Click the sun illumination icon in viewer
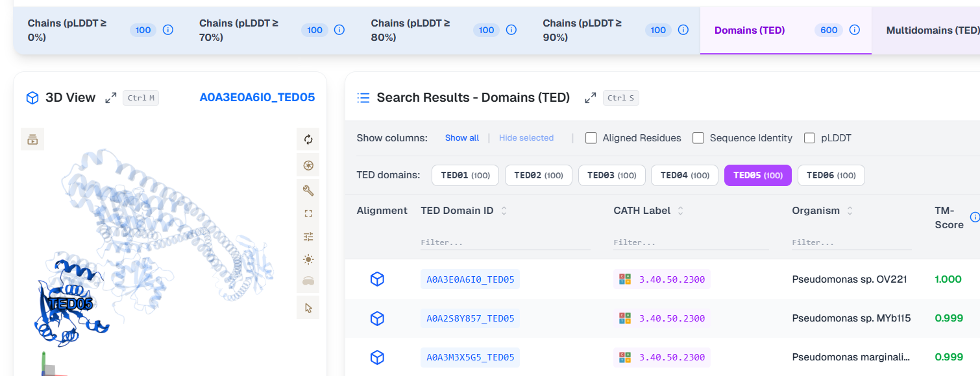Screen dimensions: 980x376 [308, 259]
